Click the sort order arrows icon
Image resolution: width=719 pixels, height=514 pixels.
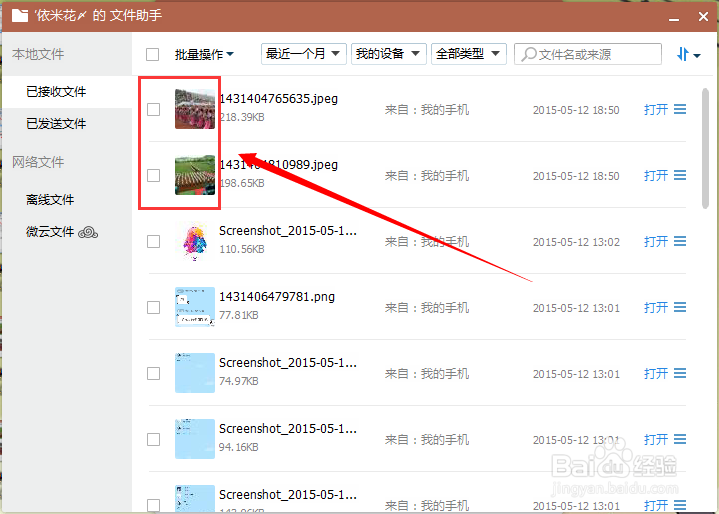pyautogui.click(x=683, y=54)
